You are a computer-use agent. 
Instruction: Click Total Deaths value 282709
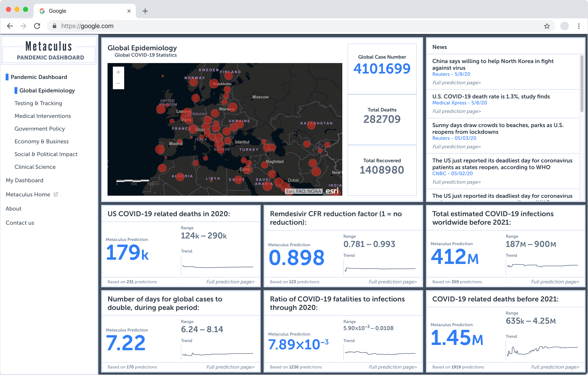click(382, 119)
